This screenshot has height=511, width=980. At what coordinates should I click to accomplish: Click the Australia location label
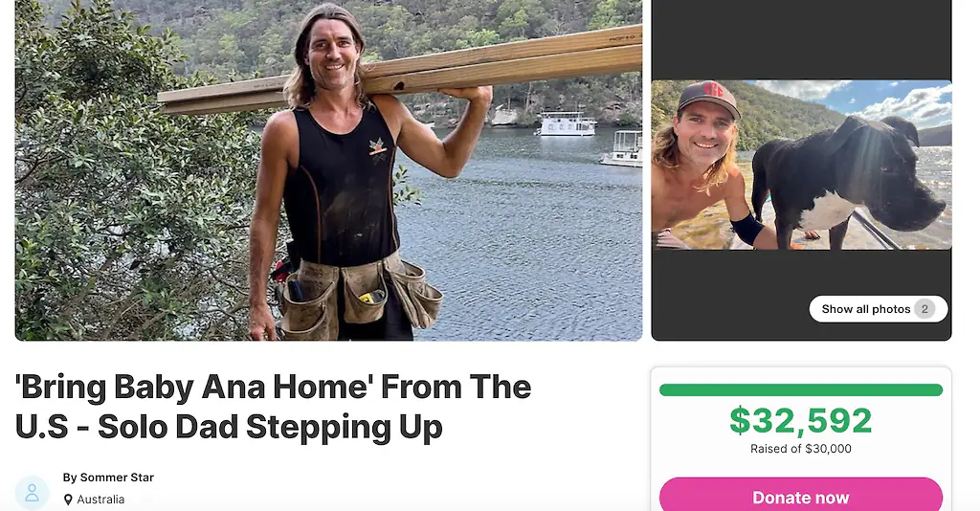[100, 500]
